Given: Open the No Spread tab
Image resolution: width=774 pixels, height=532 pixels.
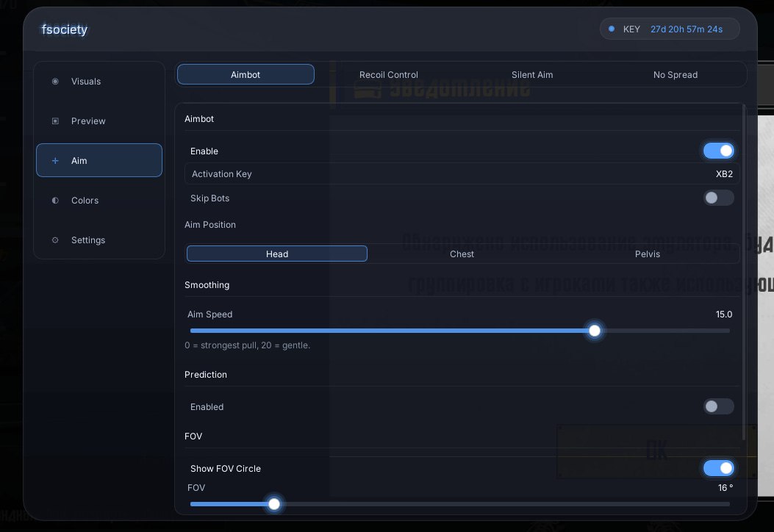Looking at the screenshot, I should pos(676,75).
